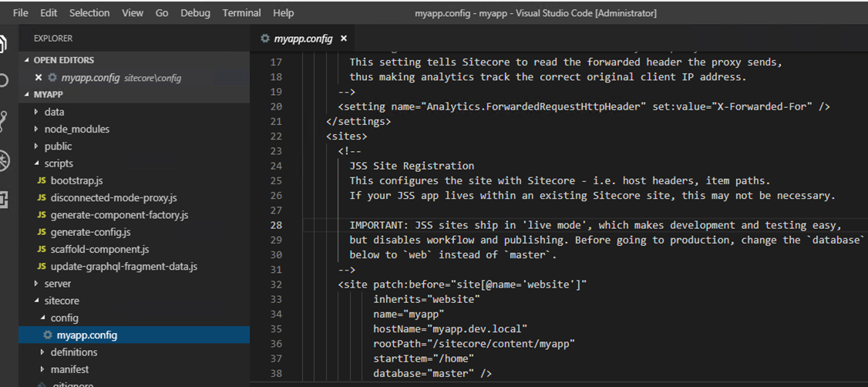
Task: Open the Selection menu
Action: (89, 13)
